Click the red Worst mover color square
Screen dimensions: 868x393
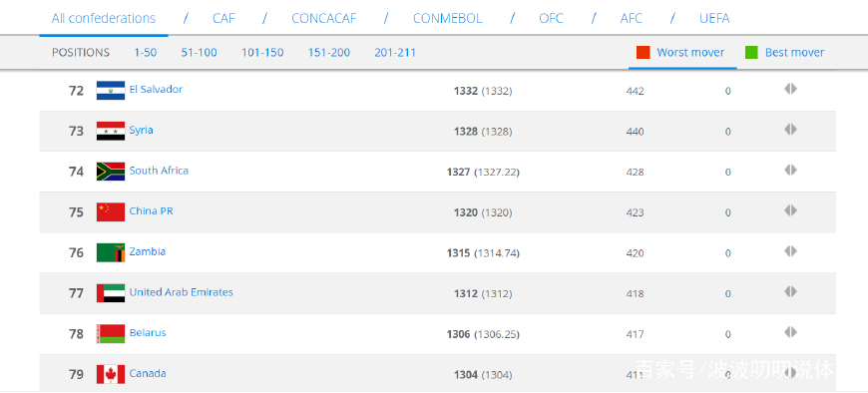tap(643, 53)
